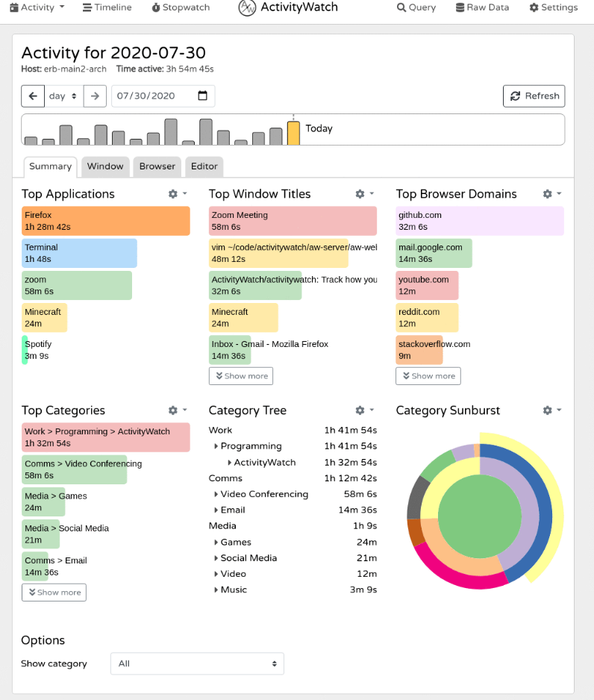The image size is (594, 700).
Task: Open Category Tree gear options
Action: click(364, 410)
